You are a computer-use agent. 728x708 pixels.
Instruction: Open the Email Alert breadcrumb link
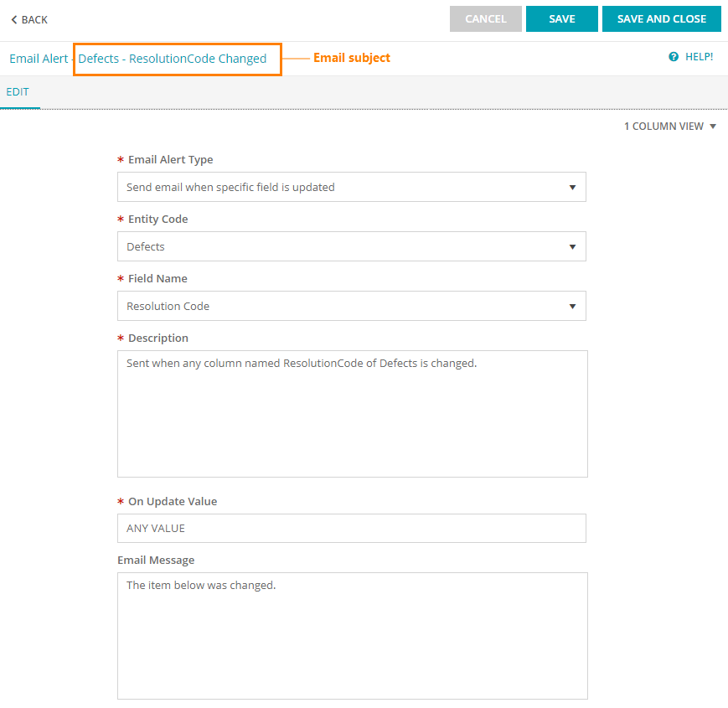click(x=39, y=59)
